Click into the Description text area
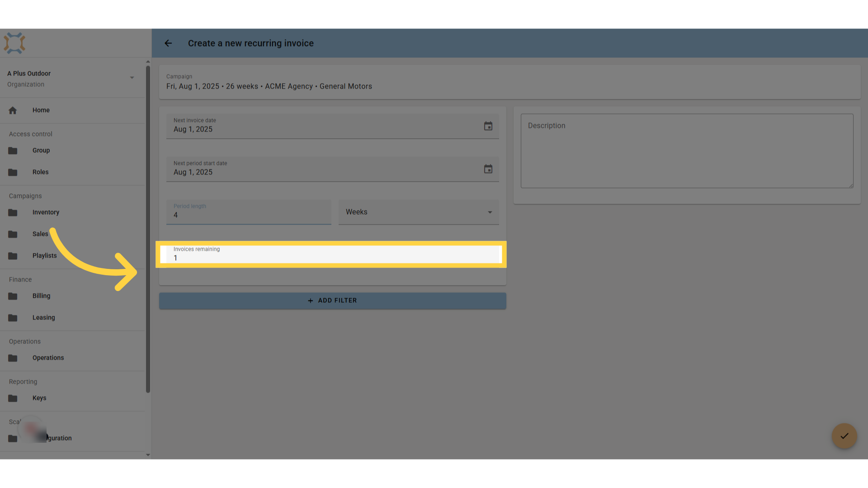The width and height of the screenshot is (868, 488). [687, 151]
